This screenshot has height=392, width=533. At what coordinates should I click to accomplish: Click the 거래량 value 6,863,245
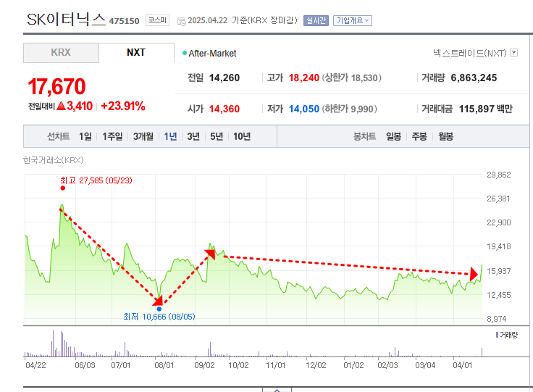pyautogui.click(x=474, y=78)
